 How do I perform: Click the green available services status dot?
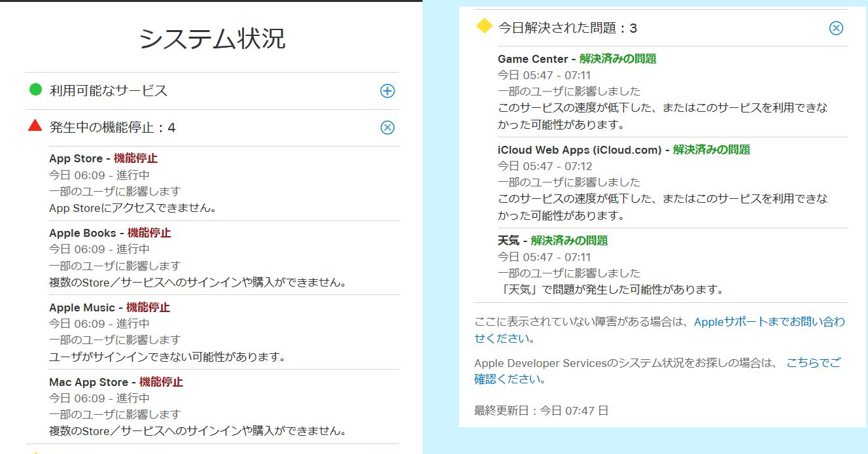click(36, 90)
